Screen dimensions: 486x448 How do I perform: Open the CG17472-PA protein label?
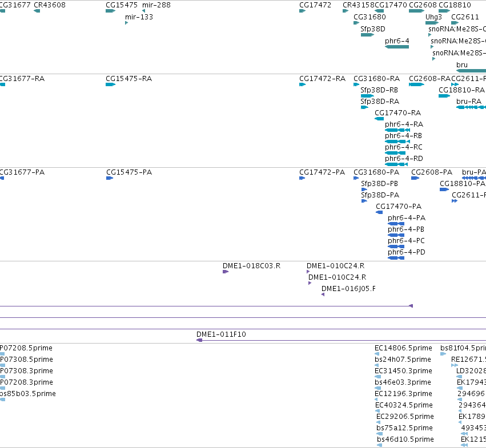[322, 172]
